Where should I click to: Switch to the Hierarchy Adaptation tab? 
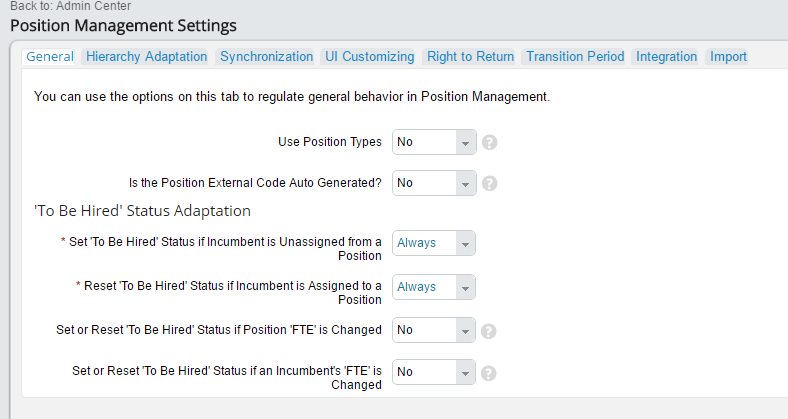tap(146, 57)
